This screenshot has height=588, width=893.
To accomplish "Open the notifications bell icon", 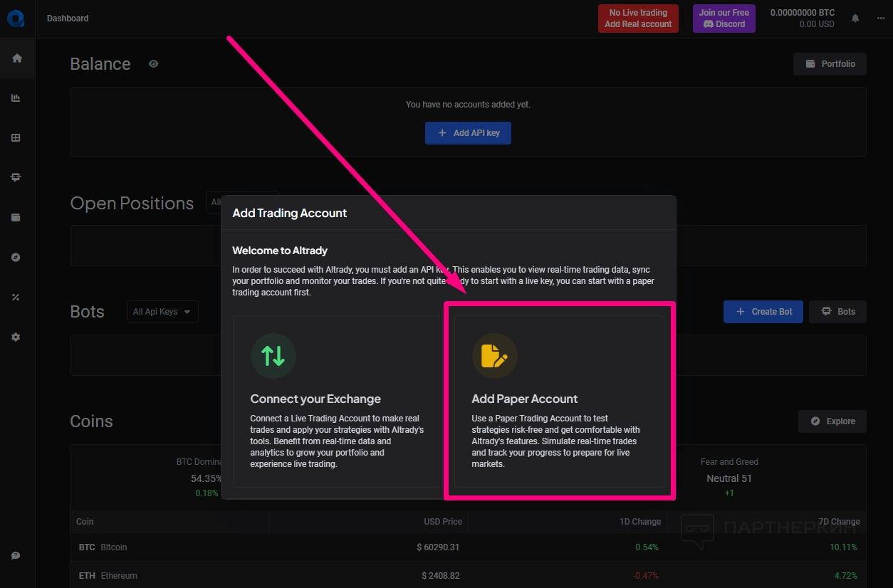I will click(x=855, y=18).
